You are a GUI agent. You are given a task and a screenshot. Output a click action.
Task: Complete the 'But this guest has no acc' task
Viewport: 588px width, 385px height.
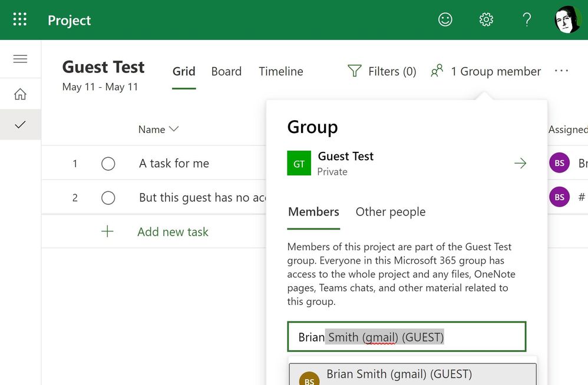(x=108, y=197)
